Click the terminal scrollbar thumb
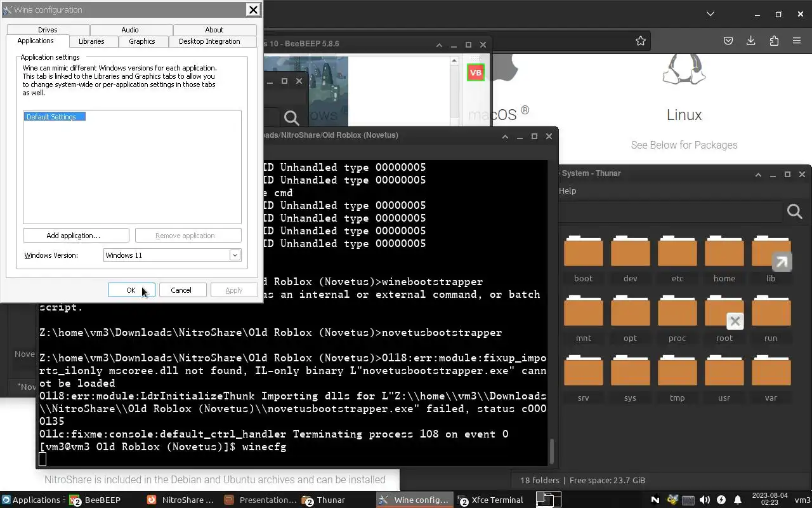The height and width of the screenshot is (508, 812). pyautogui.click(x=551, y=451)
